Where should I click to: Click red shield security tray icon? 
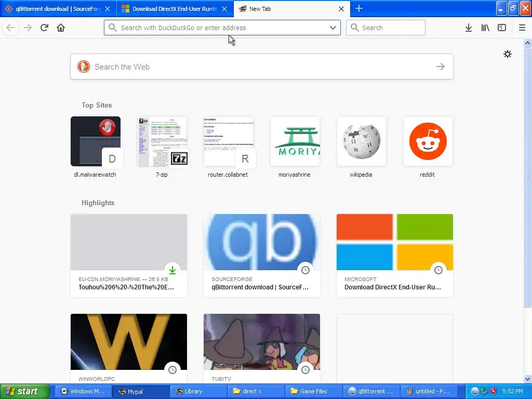[494, 391]
